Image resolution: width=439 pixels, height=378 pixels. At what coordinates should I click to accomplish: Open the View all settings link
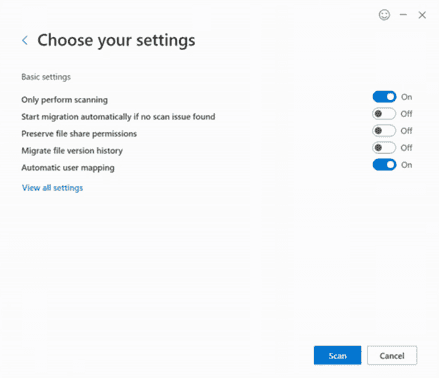[52, 188]
